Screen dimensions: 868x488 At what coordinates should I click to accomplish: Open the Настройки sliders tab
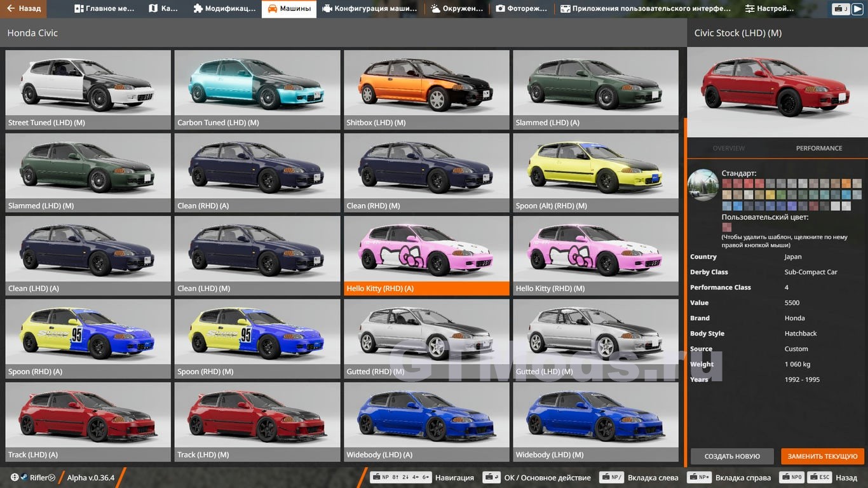click(770, 9)
